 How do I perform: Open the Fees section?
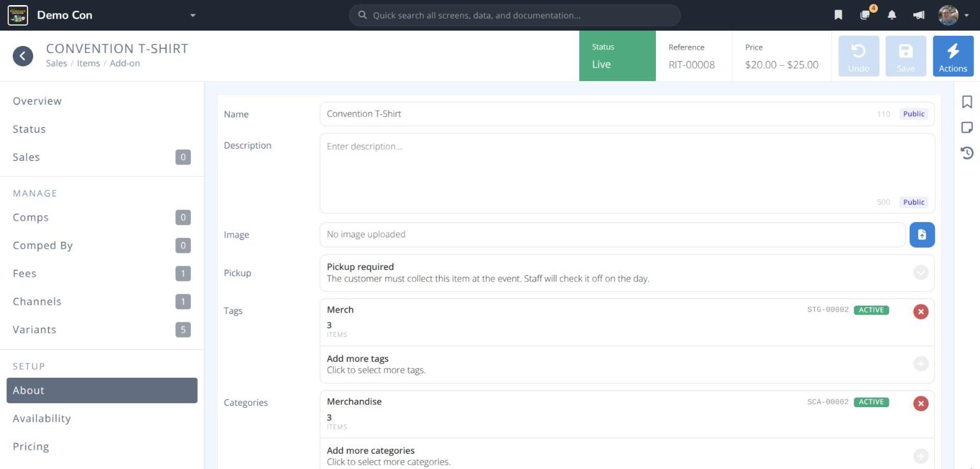pyautogui.click(x=102, y=274)
